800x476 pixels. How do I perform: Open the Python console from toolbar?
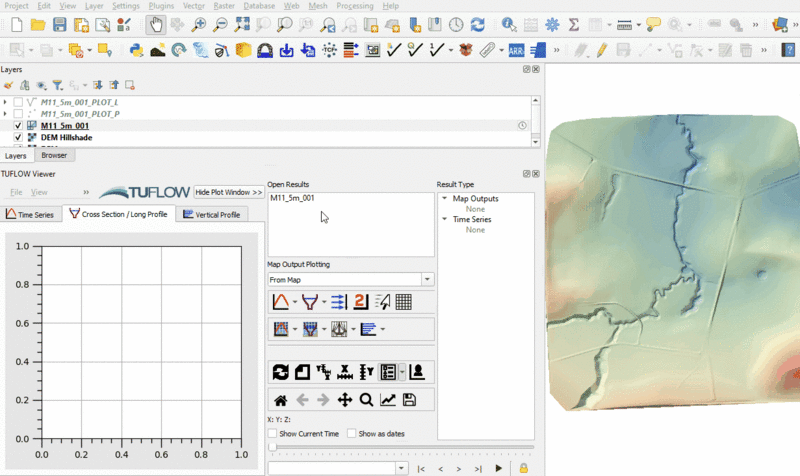coord(136,49)
